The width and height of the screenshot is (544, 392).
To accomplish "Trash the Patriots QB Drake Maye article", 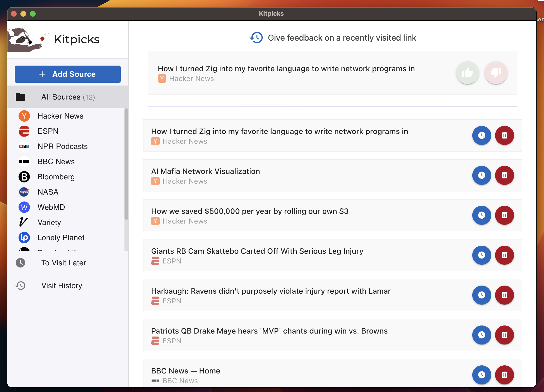I will (504, 335).
